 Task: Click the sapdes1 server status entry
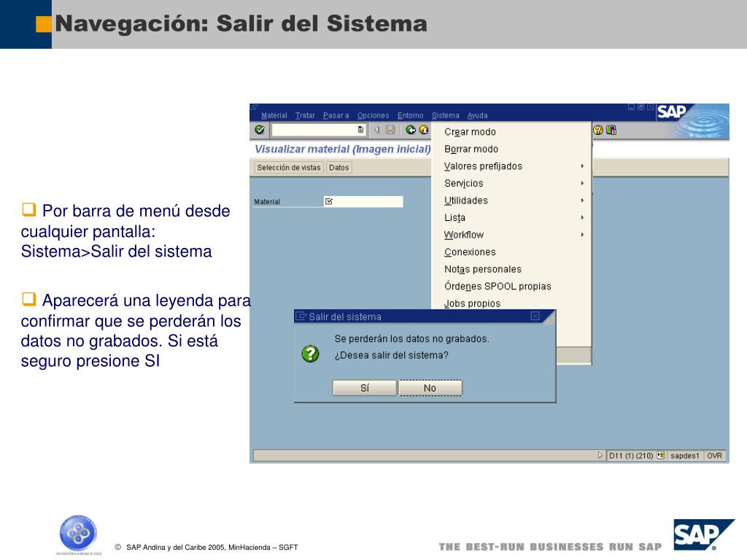684,456
